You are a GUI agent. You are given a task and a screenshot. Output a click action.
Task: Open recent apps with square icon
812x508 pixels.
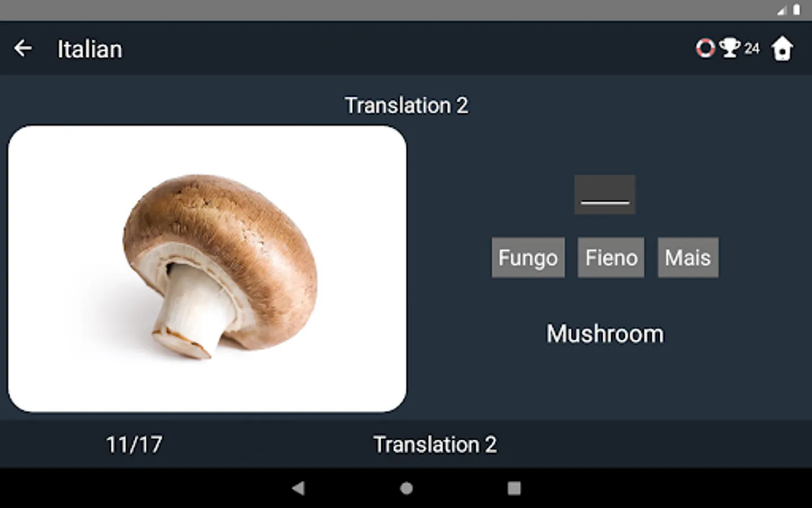(x=514, y=488)
